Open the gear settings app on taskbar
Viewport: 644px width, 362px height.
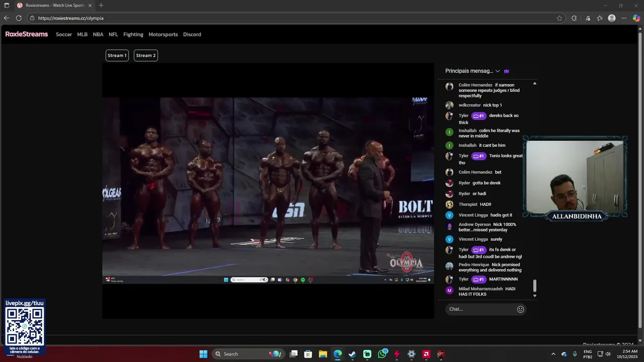coord(412,354)
